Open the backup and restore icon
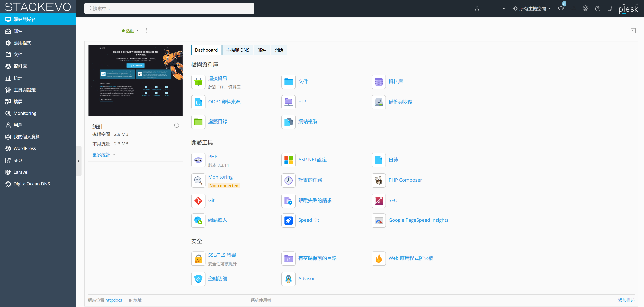Image resolution: width=644 pixels, height=307 pixels. point(379,102)
